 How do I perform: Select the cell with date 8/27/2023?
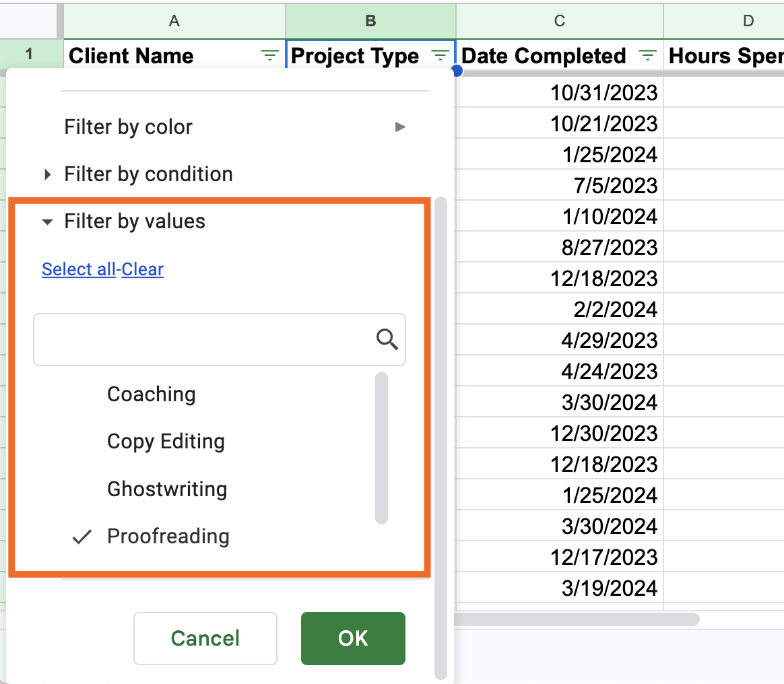point(560,247)
